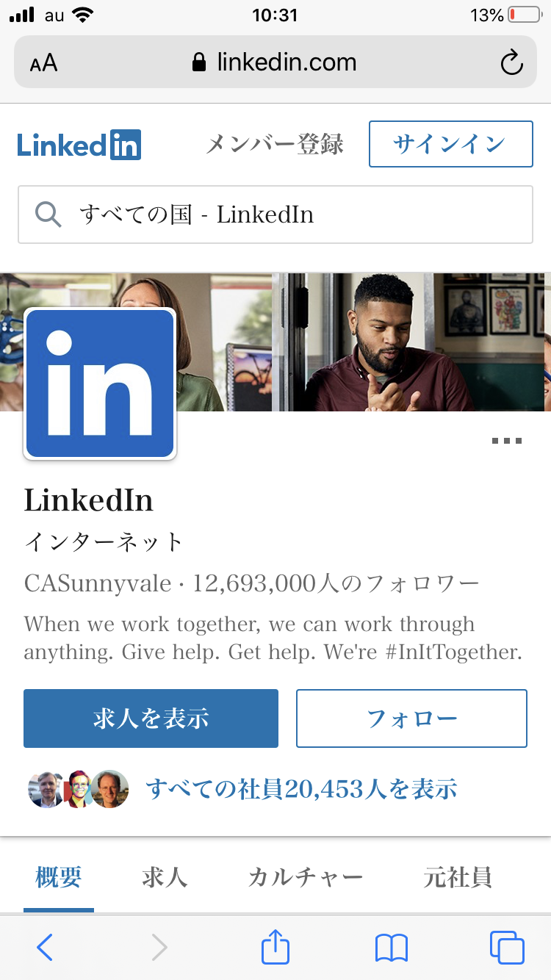Screen dimensions: 551x980
Task: Click the フォロー button
Action: 411,718
